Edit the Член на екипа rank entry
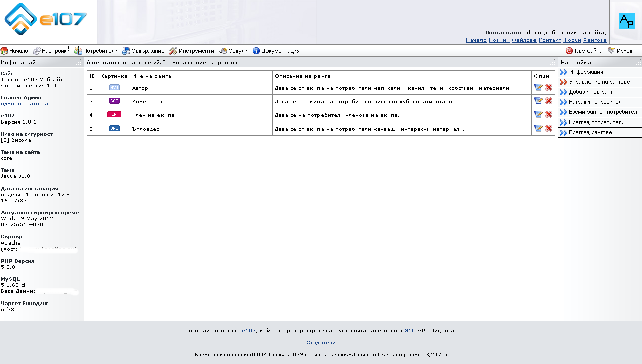642x364 pixels. pyautogui.click(x=539, y=114)
